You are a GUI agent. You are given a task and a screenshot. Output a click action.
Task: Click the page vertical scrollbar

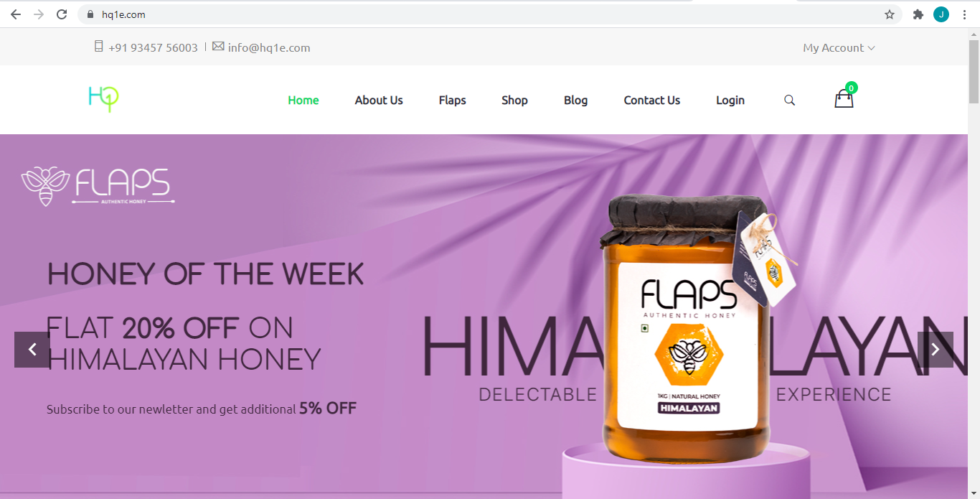[974, 264]
